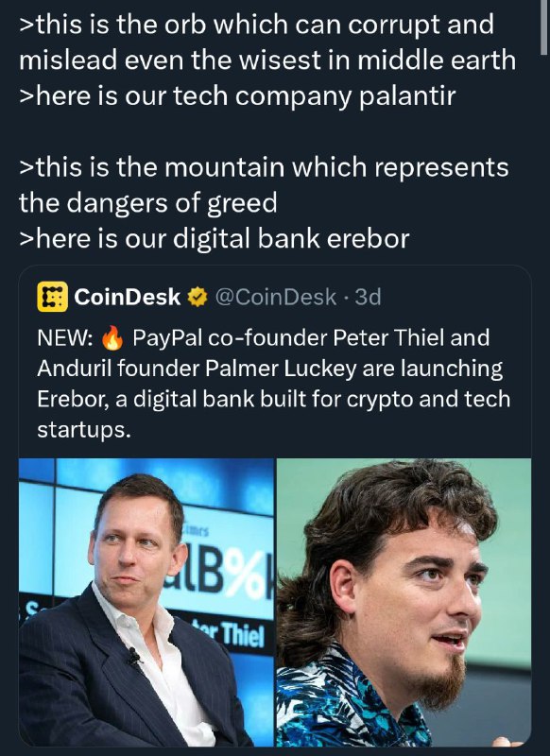Open the CoinDesk display name profile

point(128,297)
